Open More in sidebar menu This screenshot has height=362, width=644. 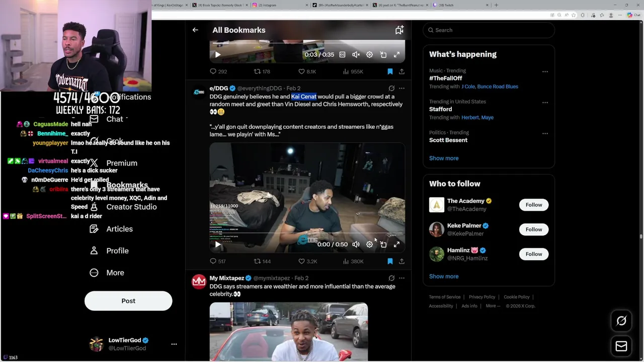point(107,273)
